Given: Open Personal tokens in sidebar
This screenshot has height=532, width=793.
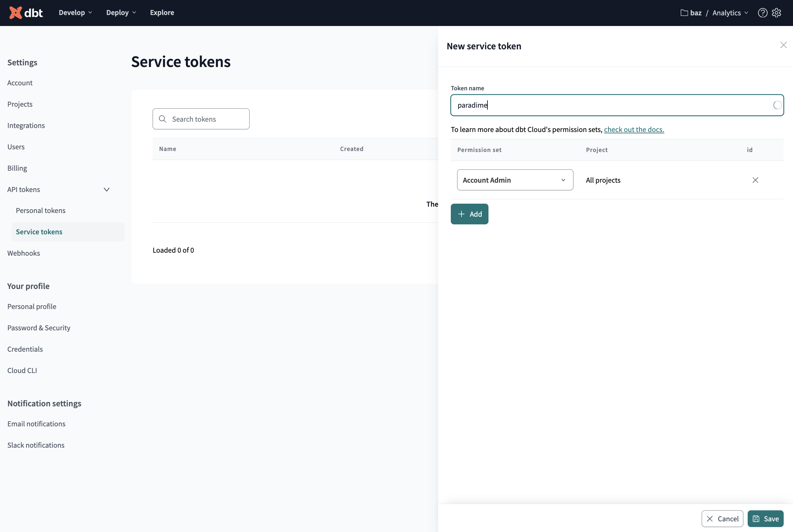Looking at the screenshot, I should 41,210.
